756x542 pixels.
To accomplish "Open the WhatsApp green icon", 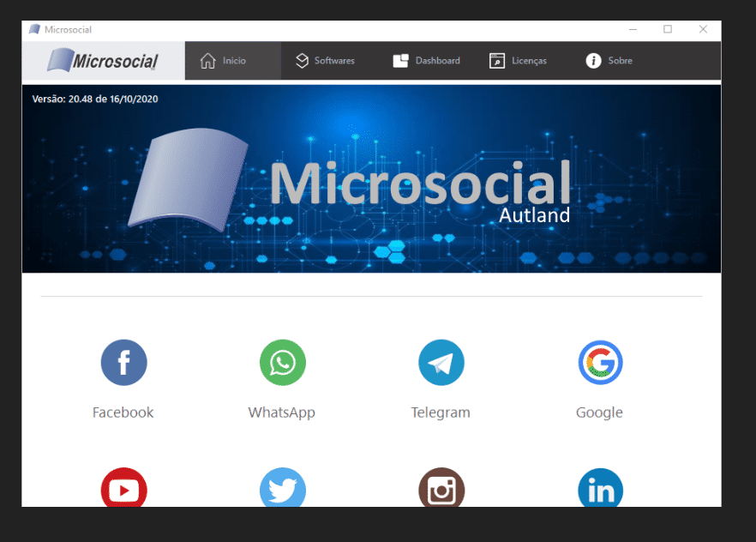I will (283, 363).
